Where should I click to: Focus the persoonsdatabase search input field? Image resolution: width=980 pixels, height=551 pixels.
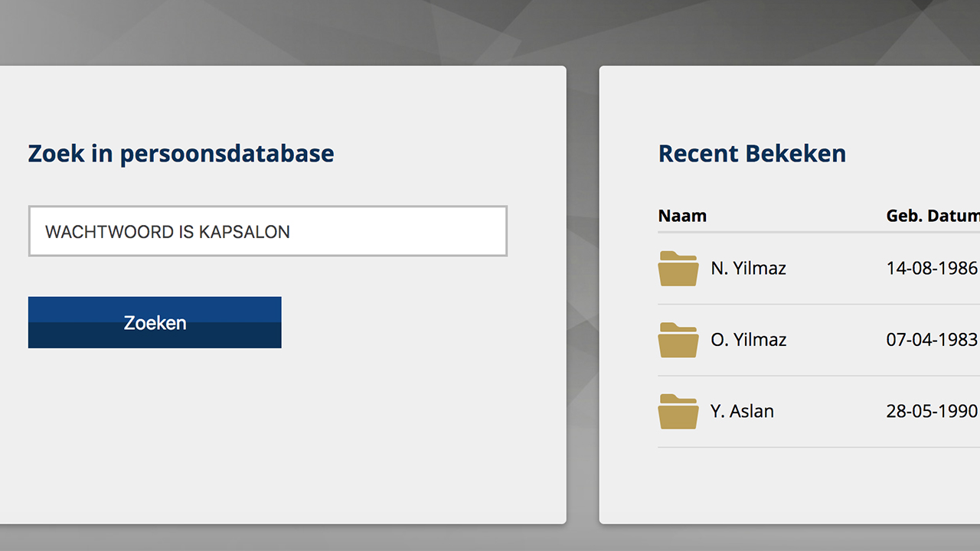(268, 231)
